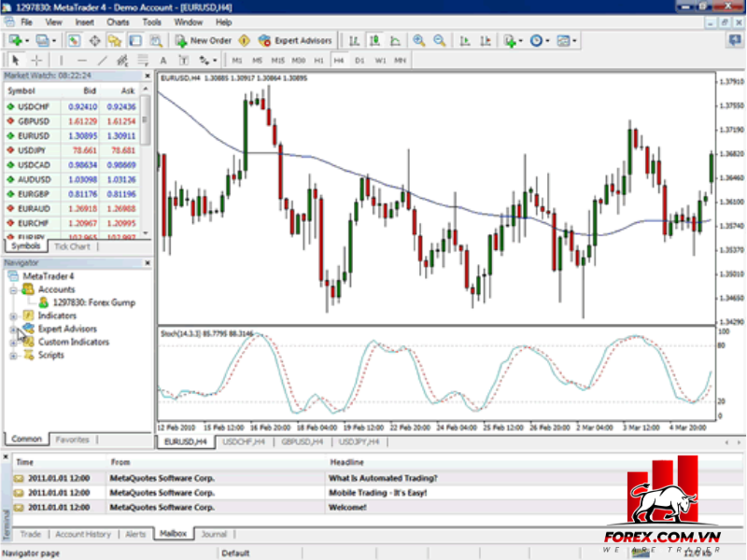Close the Market Watch panel
Screen dimensions: 747x560
click(148, 76)
